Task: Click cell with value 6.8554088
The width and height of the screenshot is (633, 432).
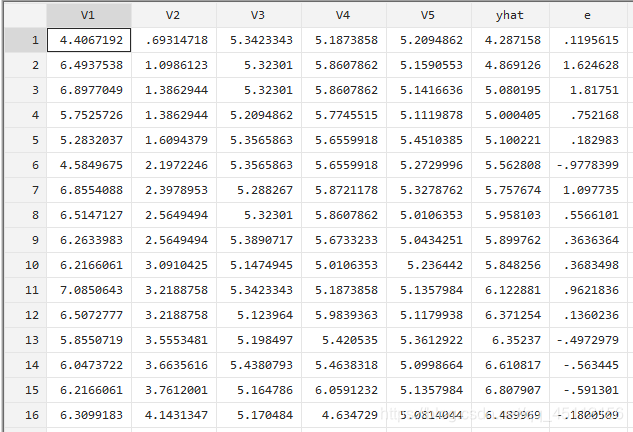Action: (89, 190)
